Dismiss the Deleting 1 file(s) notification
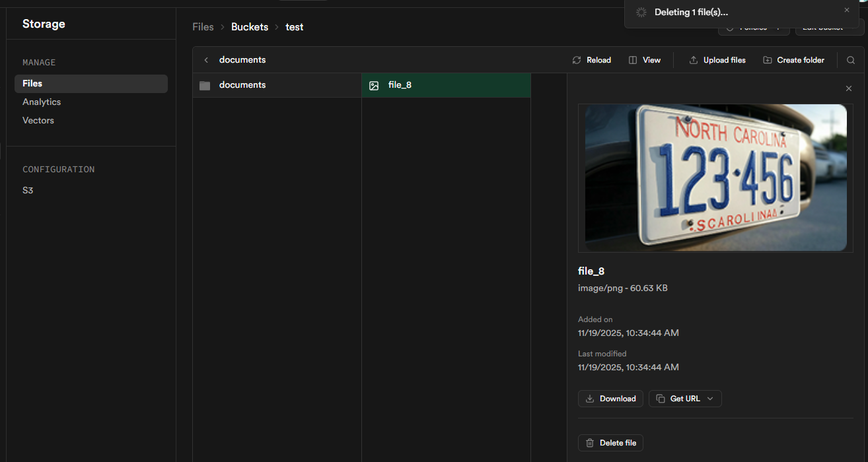Screen dimensions: 868x462 pyautogui.click(x=846, y=10)
